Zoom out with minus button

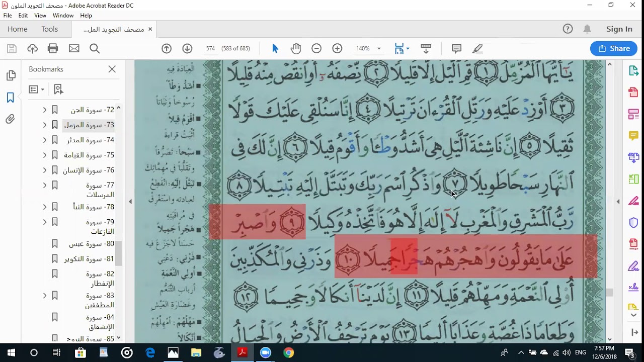[316, 49]
